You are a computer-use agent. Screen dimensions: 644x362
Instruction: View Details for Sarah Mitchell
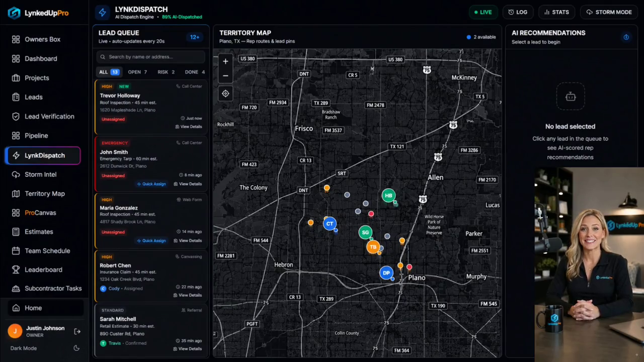(188, 349)
